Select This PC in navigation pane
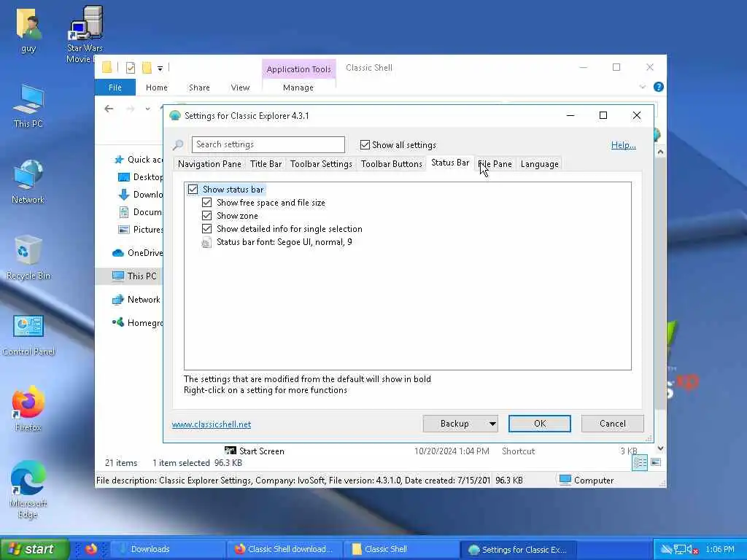This screenshot has height=560, width=747. click(x=135, y=276)
